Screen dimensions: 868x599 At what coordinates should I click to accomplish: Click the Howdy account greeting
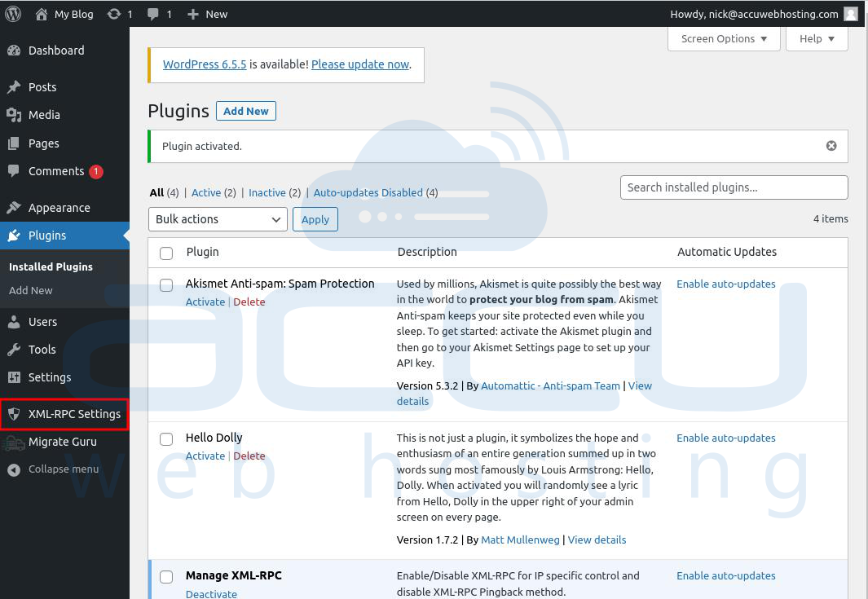[754, 15]
